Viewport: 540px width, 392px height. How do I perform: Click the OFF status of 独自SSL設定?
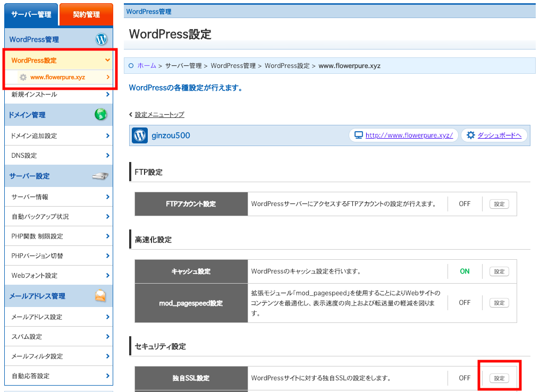(465, 378)
